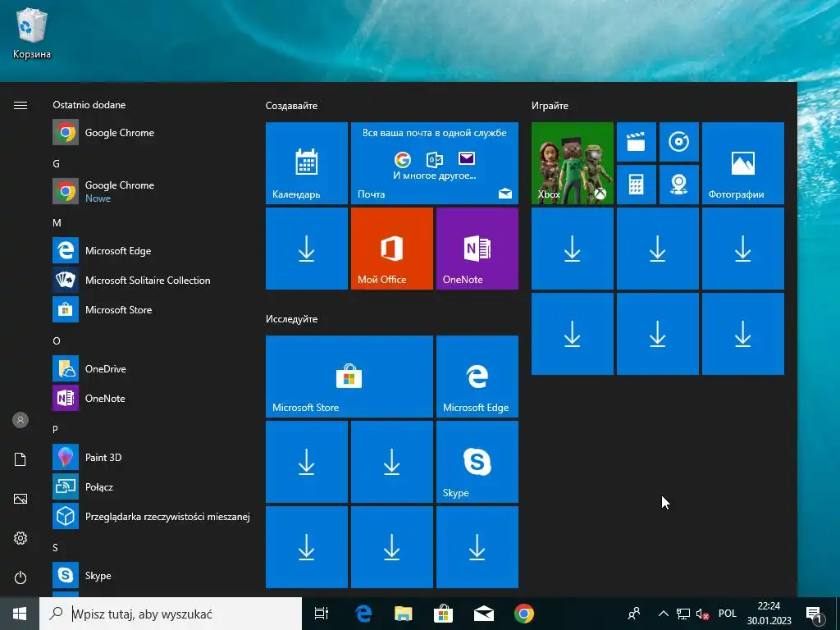This screenshot has height=630, width=840.
Task: Open Edge from the taskbar
Action: [363, 614]
